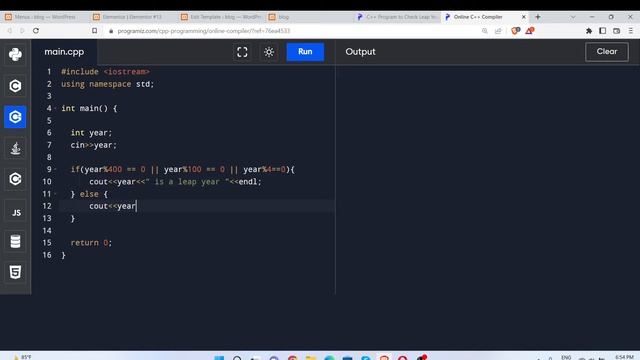Open the Windows Start menu

(x=219, y=358)
